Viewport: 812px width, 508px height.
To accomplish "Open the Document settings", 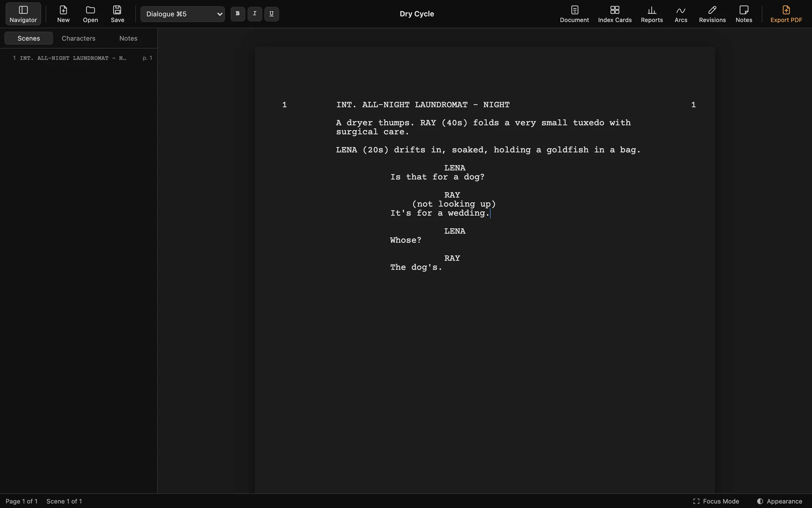I will [574, 14].
